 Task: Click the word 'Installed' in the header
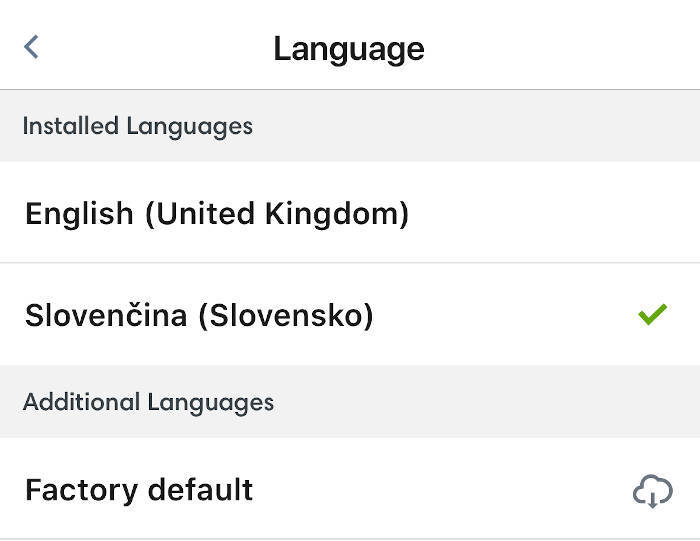(x=71, y=125)
